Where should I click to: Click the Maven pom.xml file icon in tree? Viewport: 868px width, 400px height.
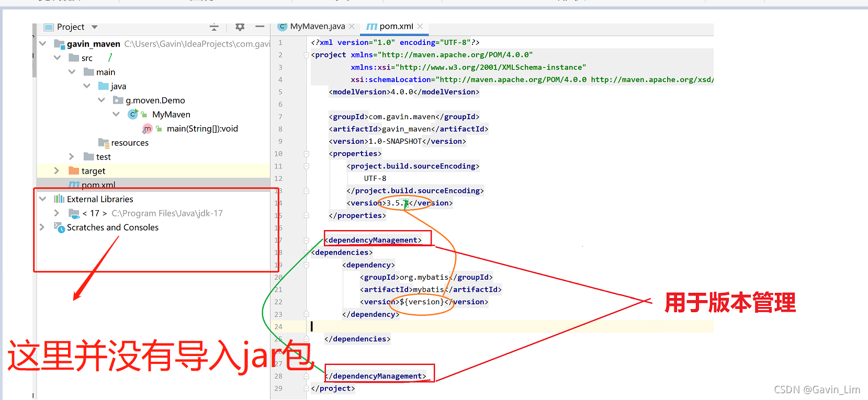coord(74,184)
